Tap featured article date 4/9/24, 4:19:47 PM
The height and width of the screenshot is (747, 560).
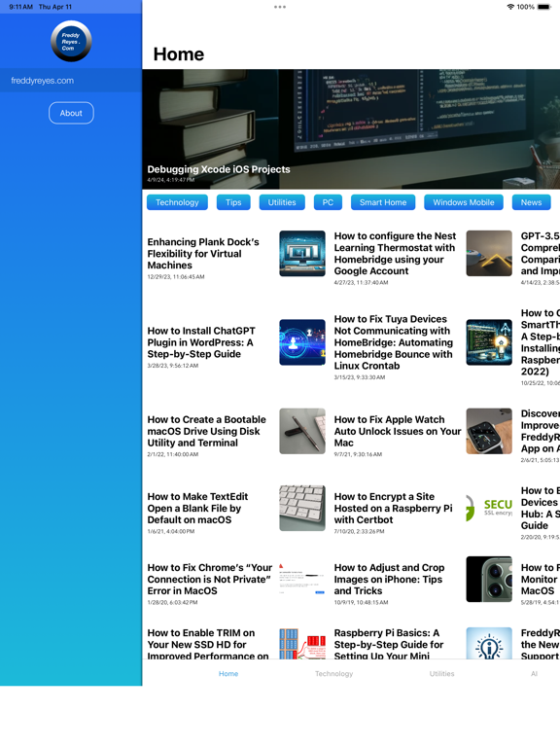[x=170, y=180]
